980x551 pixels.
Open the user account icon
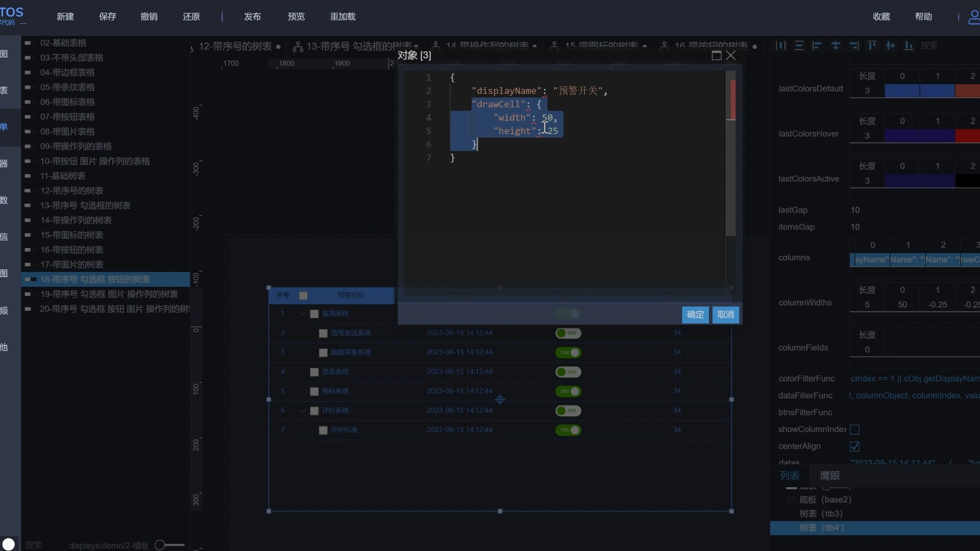(974, 17)
